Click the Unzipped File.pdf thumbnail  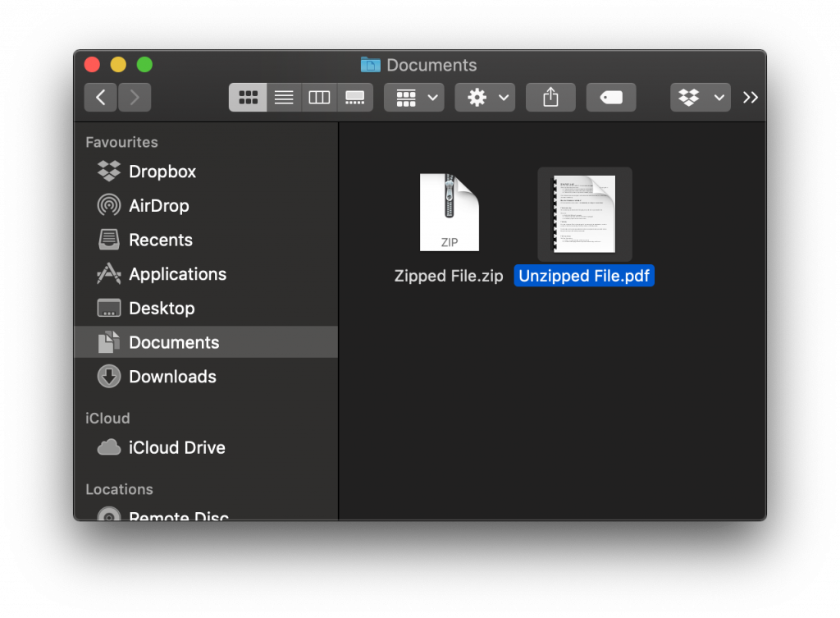584,213
